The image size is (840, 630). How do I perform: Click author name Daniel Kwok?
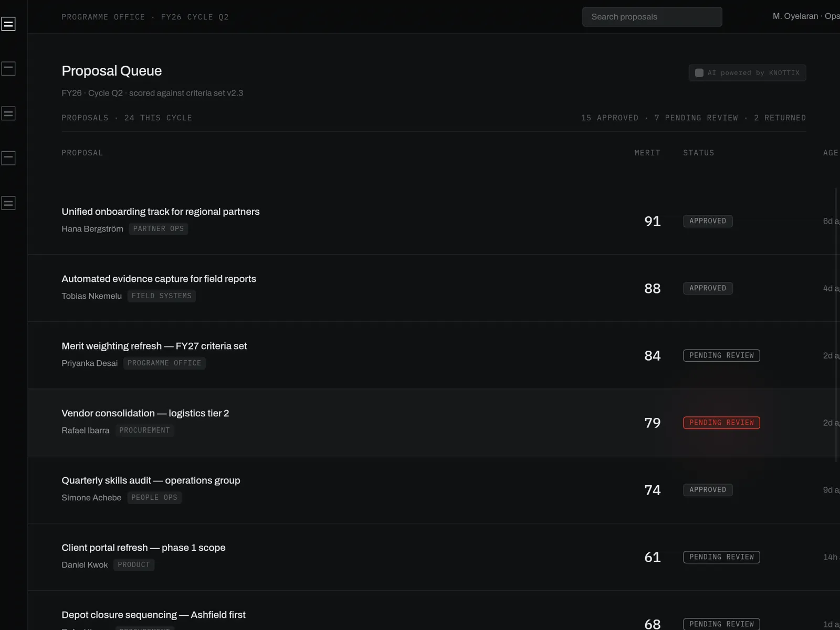85,565
